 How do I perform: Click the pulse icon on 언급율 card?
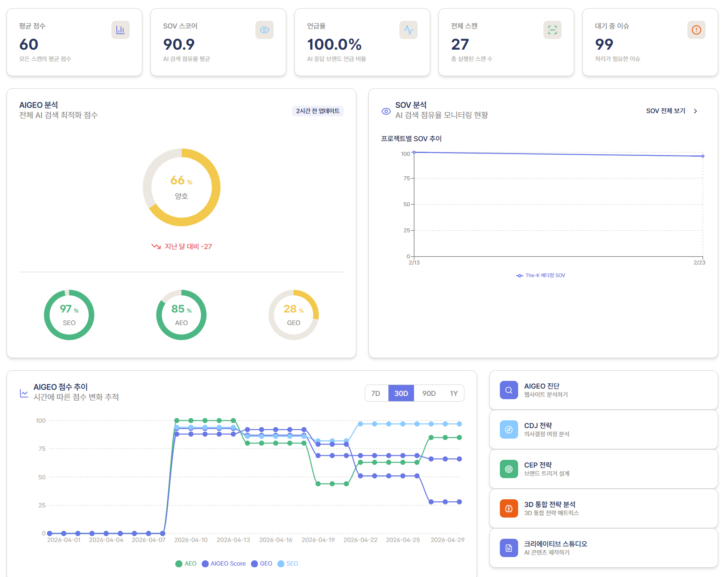(408, 30)
